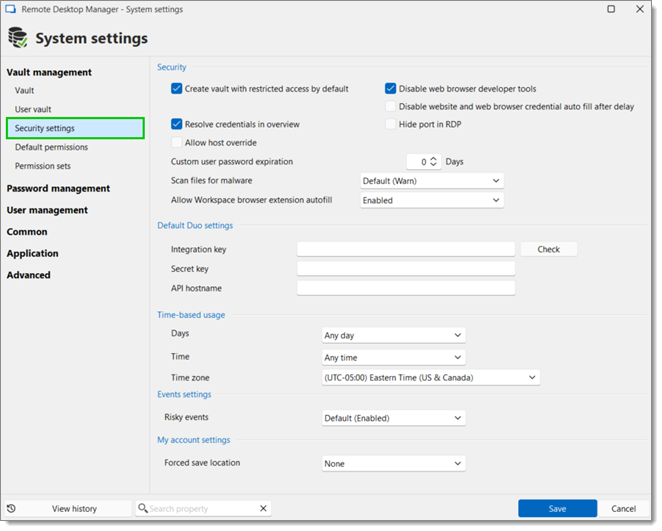
Task: Open the Risky events dropdown
Action: (x=393, y=418)
